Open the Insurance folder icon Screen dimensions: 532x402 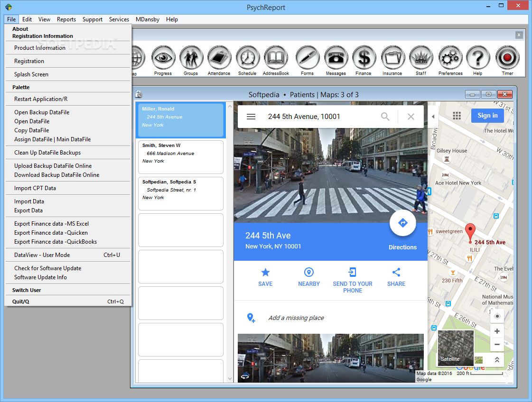[x=392, y=58]
